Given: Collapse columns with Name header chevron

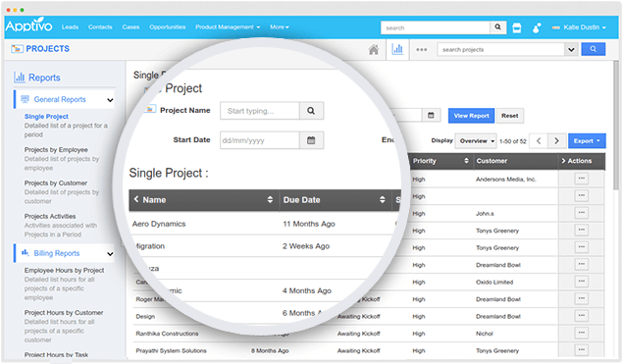Looking at the screenshot, I should (x=136, y=199).
